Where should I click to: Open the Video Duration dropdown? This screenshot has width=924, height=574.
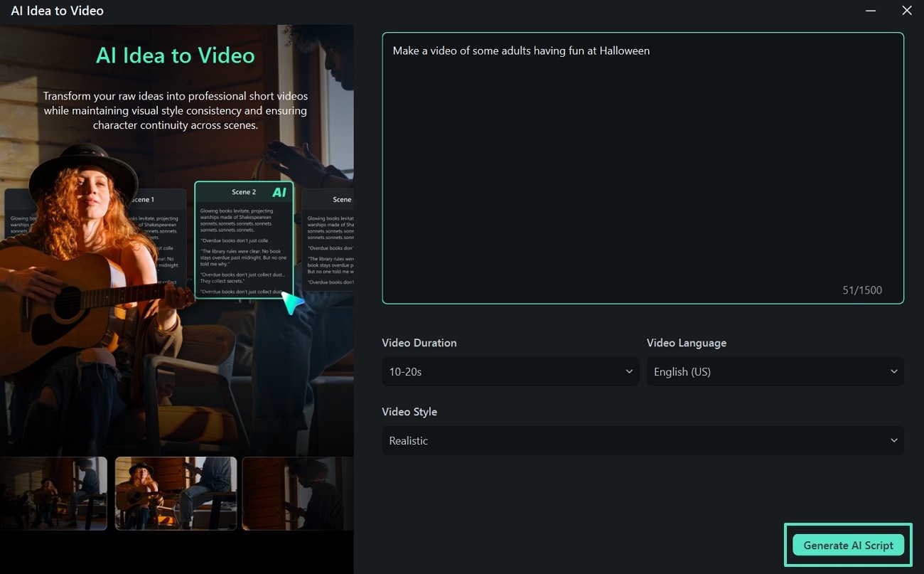point(510,371)
